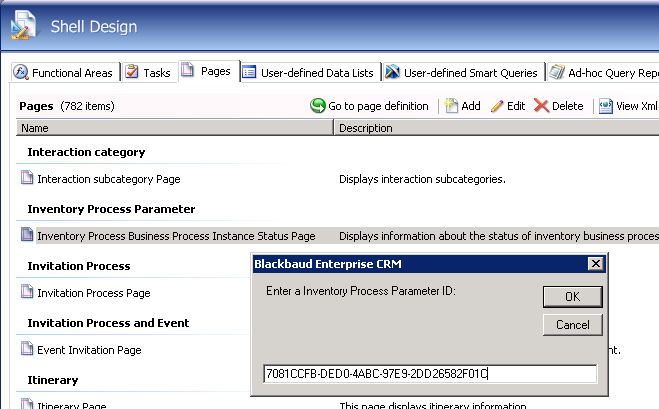Click the Delete toolbar button
659x409 pixels.
(x=559, y=106)
